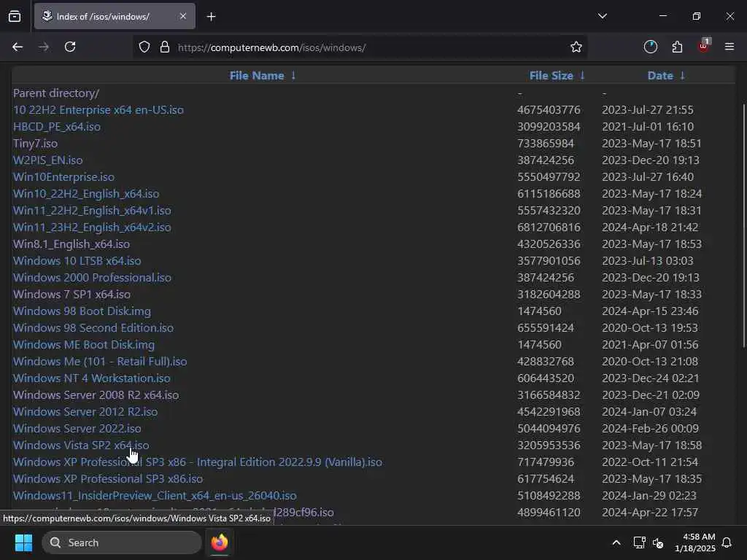Sort listing by File Name

(257, 75)
